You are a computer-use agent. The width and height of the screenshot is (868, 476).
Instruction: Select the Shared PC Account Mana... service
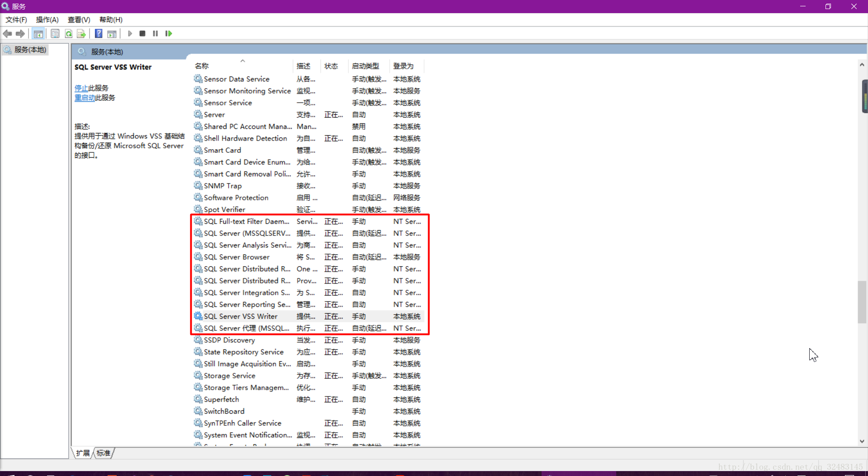click(x=309, y=127)
